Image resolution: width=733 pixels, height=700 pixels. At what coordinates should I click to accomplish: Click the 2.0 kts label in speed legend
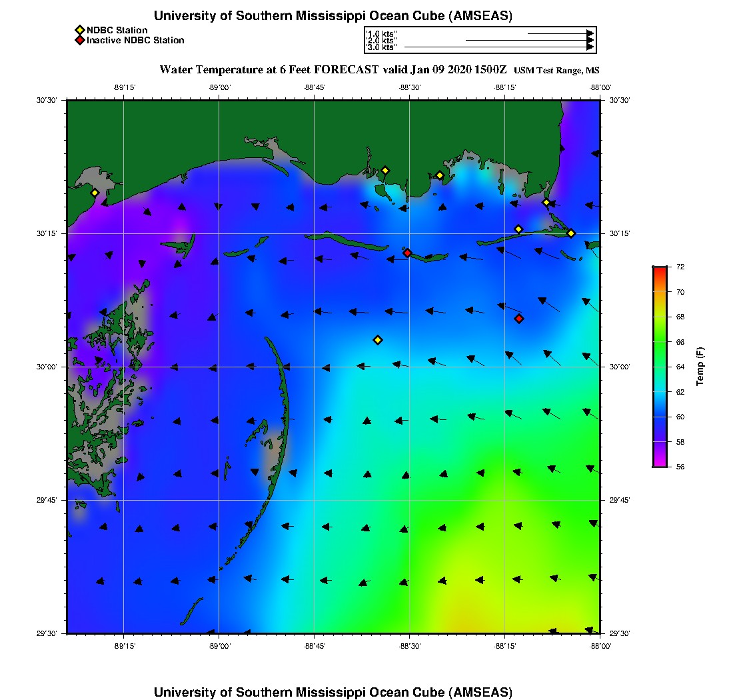[382, 41]
